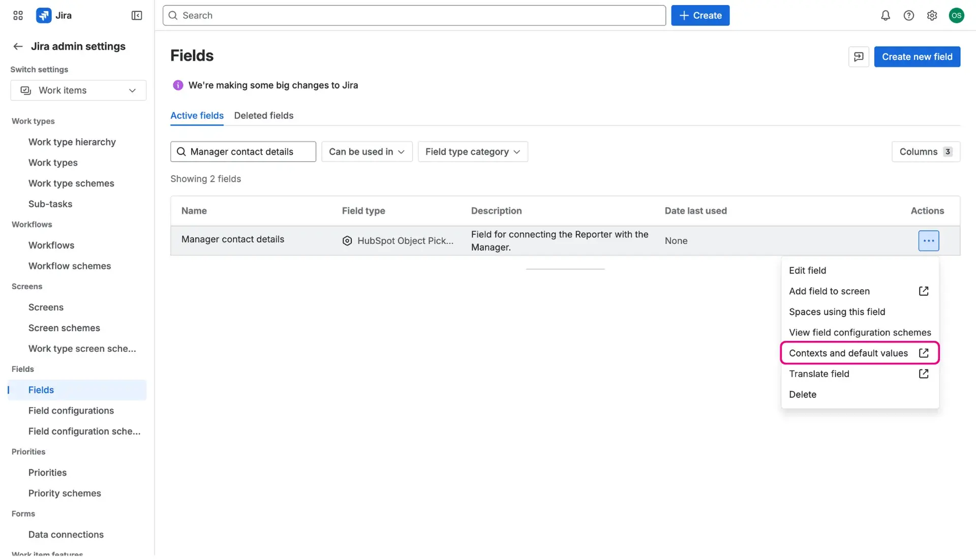This screenshot has width=976, height=560.
Task: Select Contexts and default values from the menu
Action: [848, 353]
